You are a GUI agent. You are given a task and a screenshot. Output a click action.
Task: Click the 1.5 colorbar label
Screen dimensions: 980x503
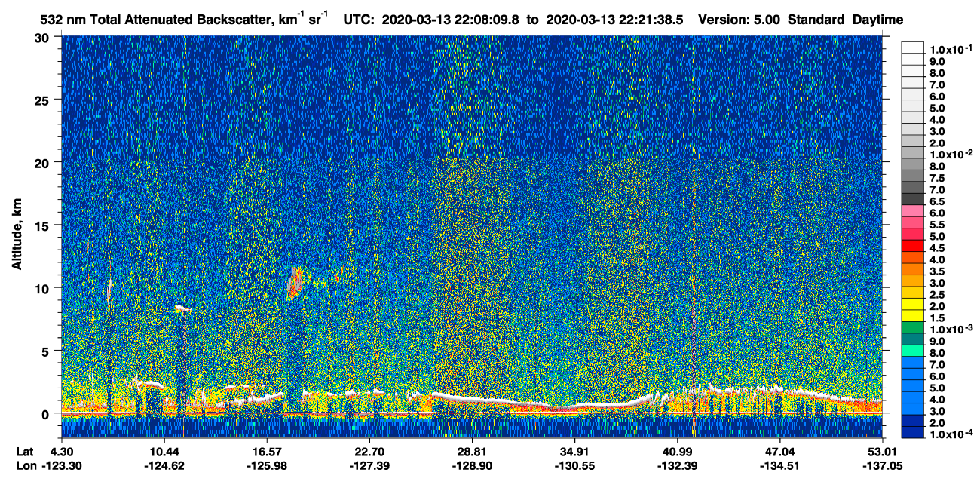tap(937, 317)
